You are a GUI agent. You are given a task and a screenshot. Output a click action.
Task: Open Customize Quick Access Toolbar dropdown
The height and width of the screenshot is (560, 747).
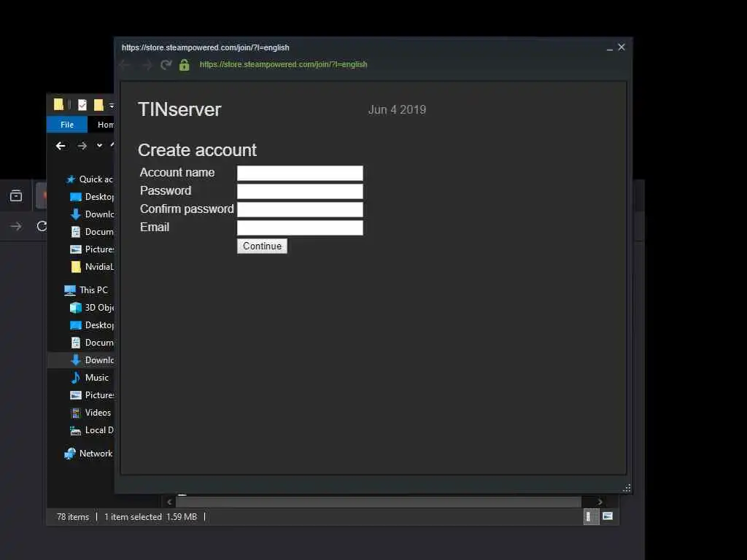(112, 105)
